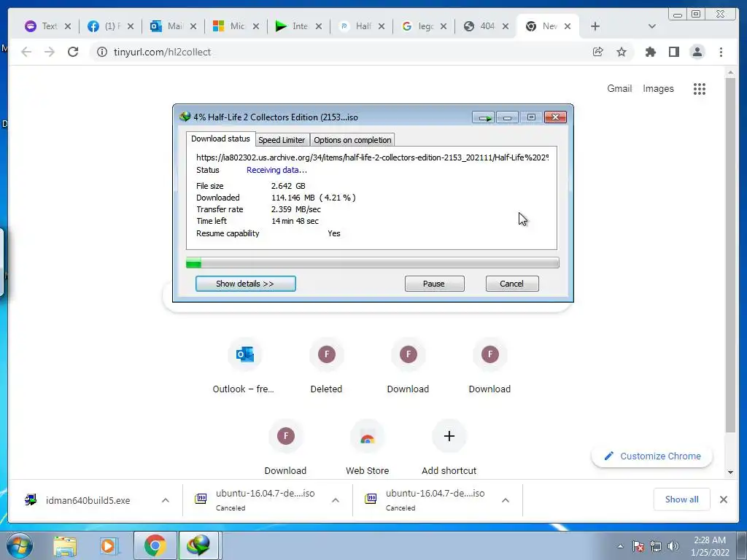Click IDM move-to-tray arrow button
The height and width of the screenshot is (560, 747).
pyautogui.click(x=484, y=117)
